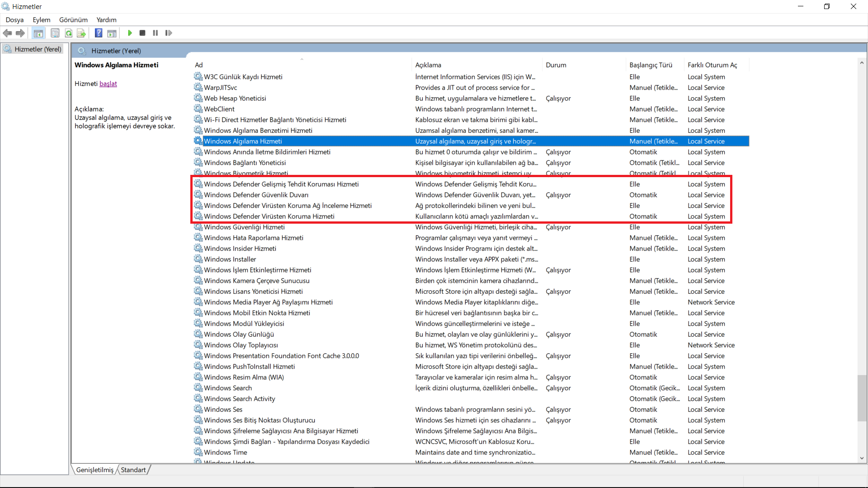Screen dimensions: 868x488
Task: Switch to the Standart tab
Action: 133,470
